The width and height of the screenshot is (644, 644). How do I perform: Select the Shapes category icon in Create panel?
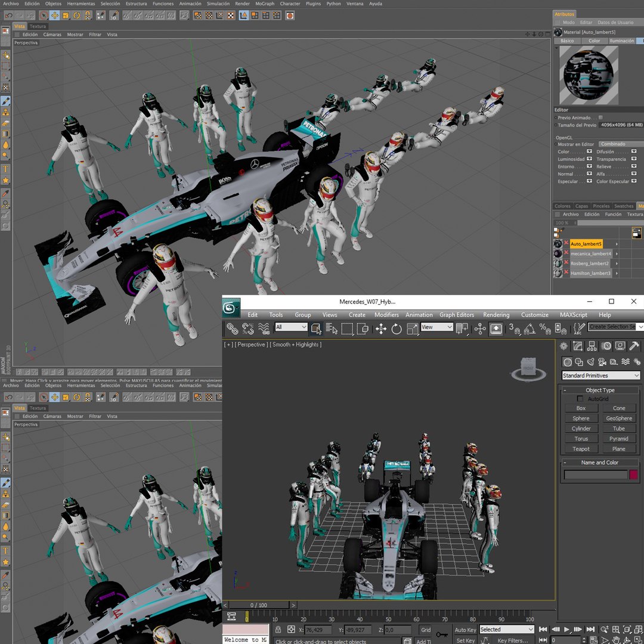pyautogui.click(x=578, y=362)
